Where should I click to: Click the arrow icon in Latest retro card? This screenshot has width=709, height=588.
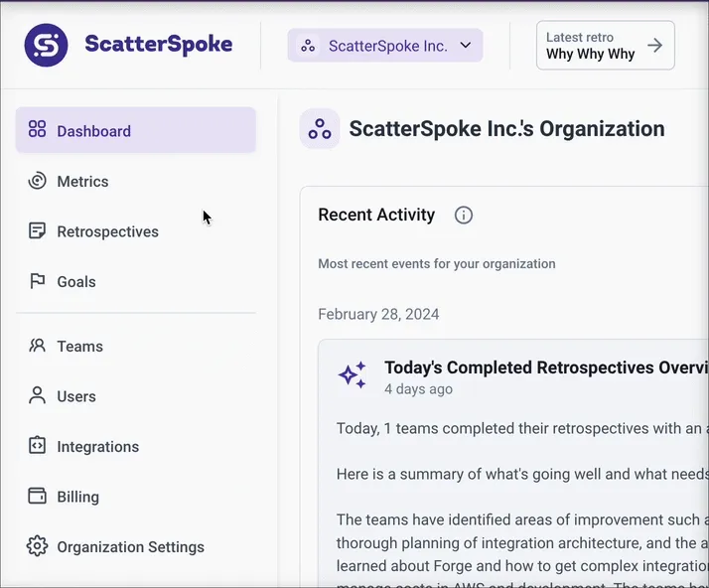654,46
